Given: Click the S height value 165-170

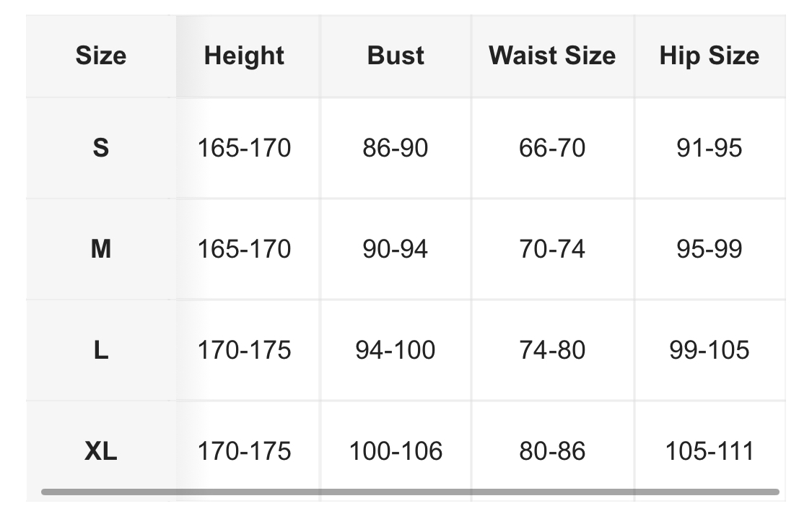Looking at the screenshot, I should (244, 148).
